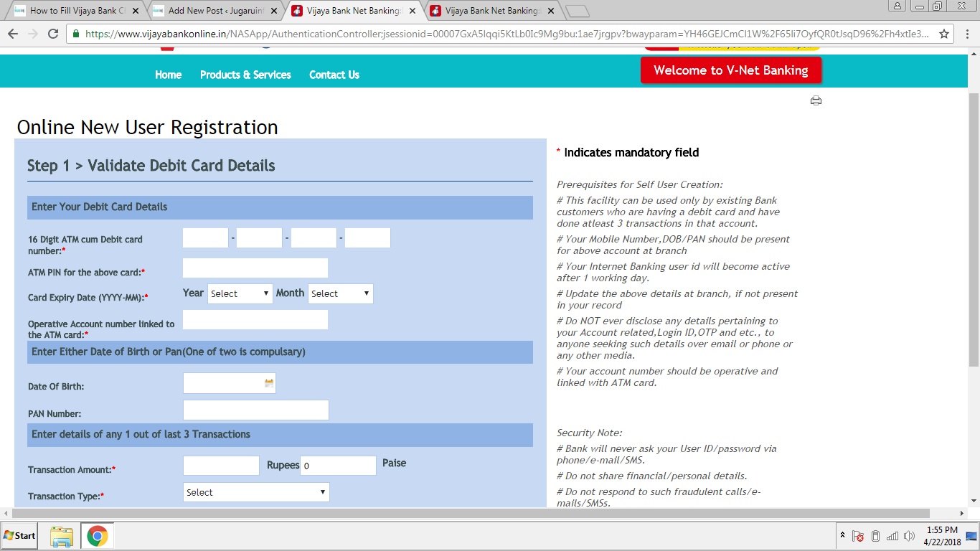The height and width of the screenshot is (551, 980).
Task: Show hidden system tray icons
Action: (842, 536)
